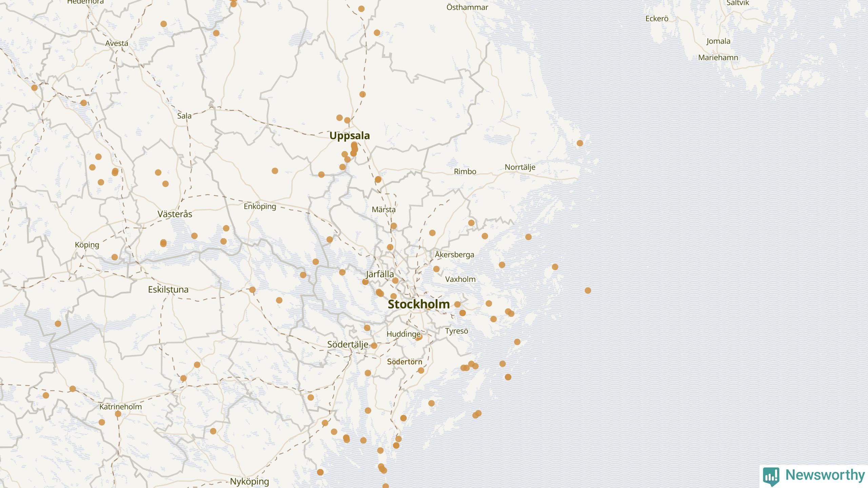Viewport: 868px width, 488px height.
Task: Click the Rimbo label
Action: click(x=465, y=171)
